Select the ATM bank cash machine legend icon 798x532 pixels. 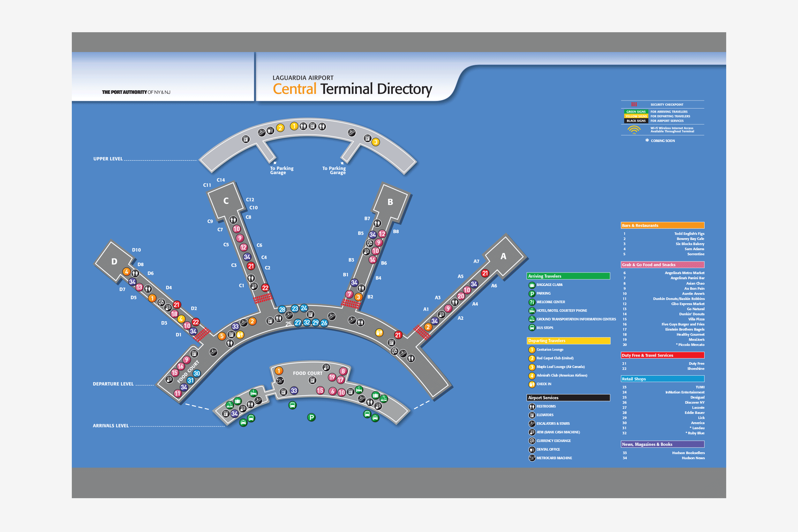coord(532,432)
